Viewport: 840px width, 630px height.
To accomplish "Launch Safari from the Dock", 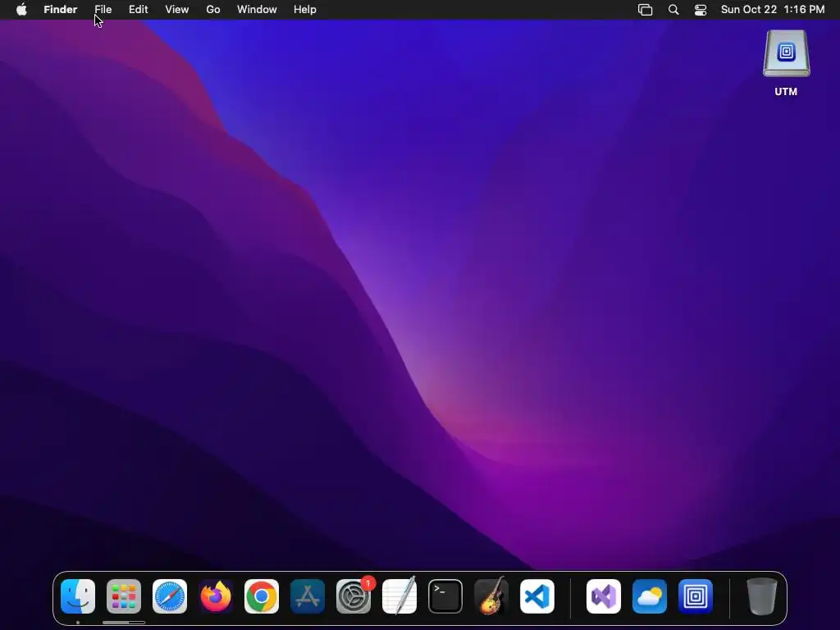I will (170, 596).
